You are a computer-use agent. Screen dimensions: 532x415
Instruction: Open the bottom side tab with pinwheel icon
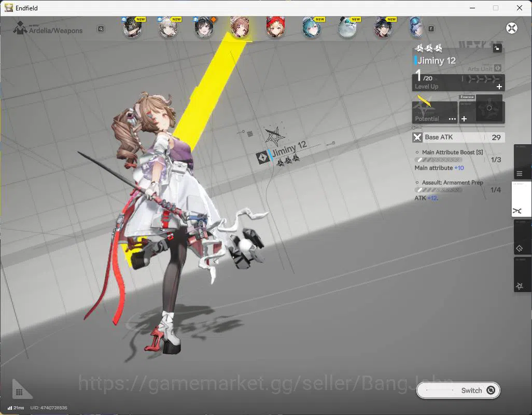pos(522,274)
